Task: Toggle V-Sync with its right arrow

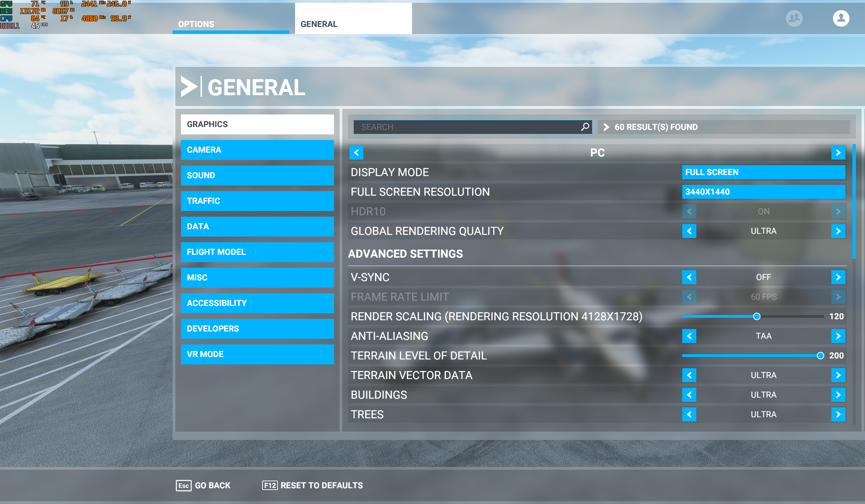Action: 838,277
